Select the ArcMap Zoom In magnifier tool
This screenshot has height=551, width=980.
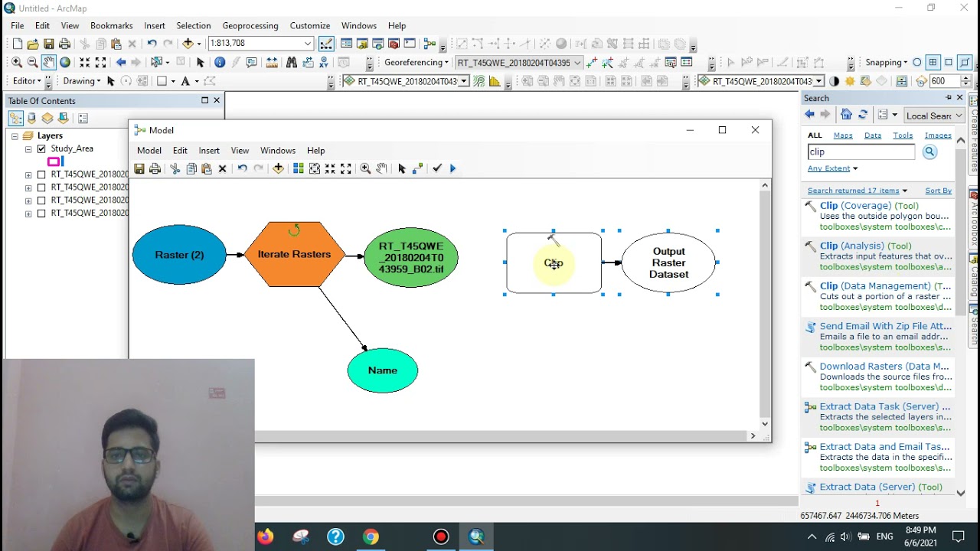[16, 62]
